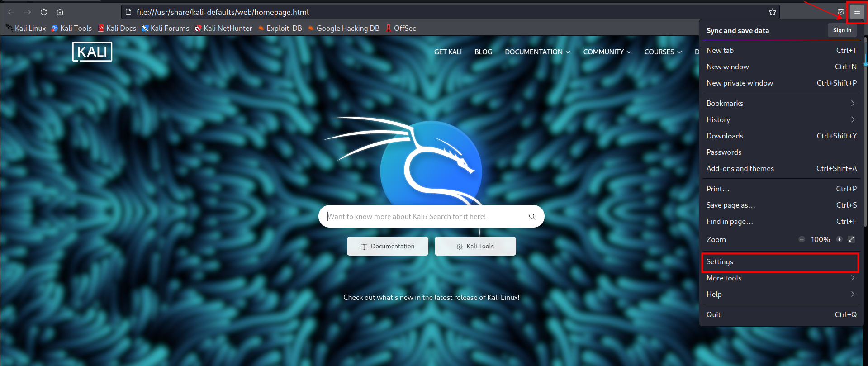Click the browser back arrow
The image size is (868, 366).
click(x=11, y=12)
